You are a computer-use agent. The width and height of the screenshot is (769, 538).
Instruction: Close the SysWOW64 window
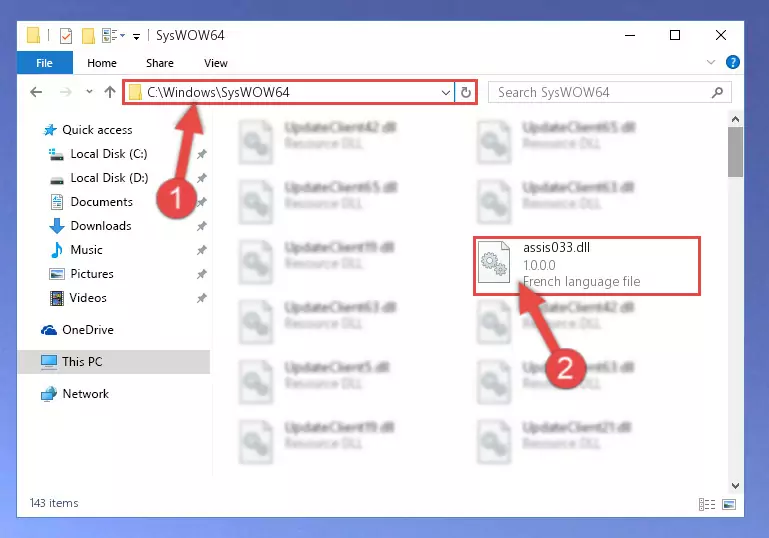click(721, 35)
